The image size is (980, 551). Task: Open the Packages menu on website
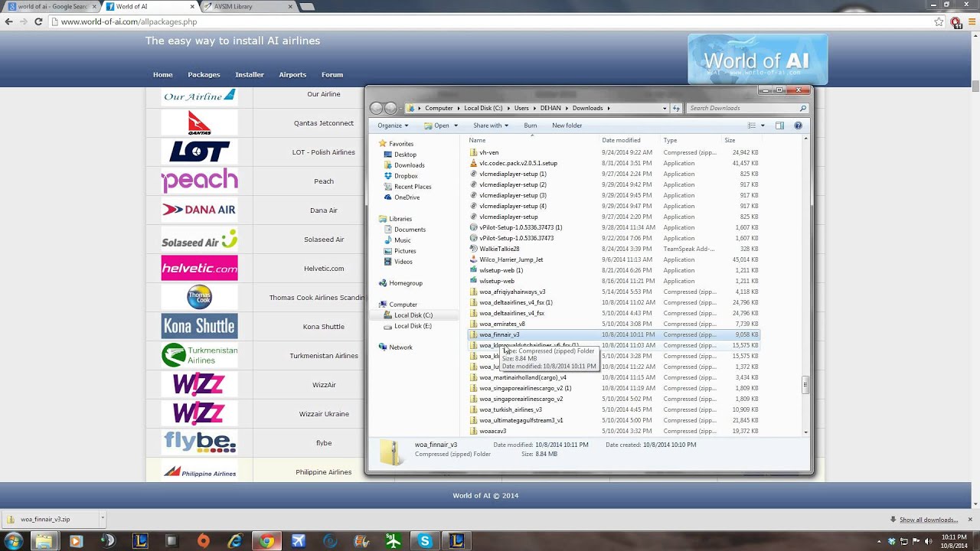click(x=204, y=75)
